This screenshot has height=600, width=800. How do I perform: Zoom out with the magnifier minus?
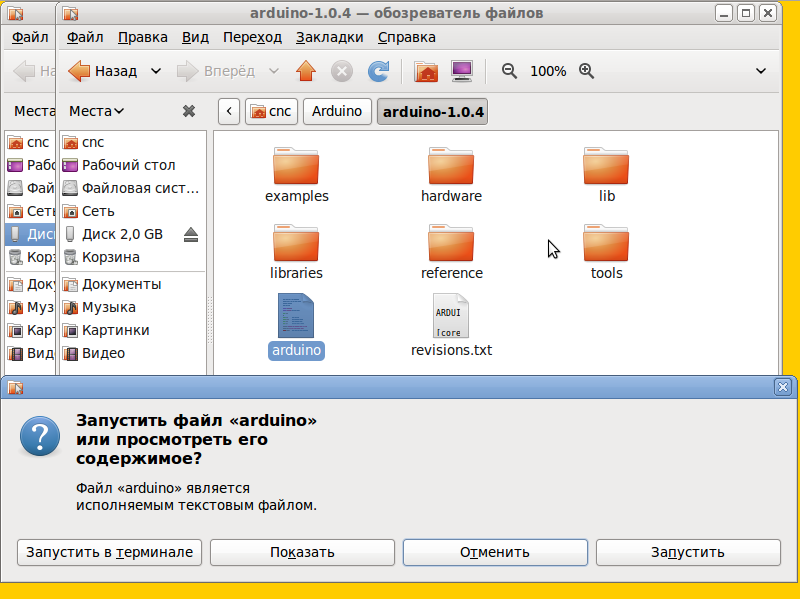[x=509, y=71]
